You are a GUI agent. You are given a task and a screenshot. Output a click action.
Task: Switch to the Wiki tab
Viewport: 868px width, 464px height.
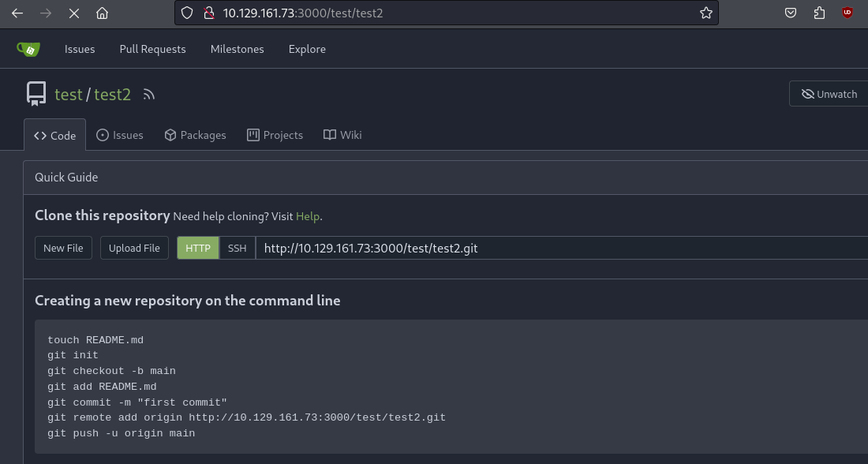coord(342,135)
